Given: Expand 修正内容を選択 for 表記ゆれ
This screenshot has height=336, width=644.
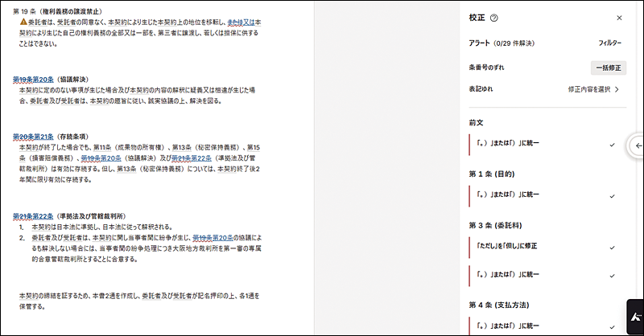Looking at the screenshot, I should coord(593,90).
